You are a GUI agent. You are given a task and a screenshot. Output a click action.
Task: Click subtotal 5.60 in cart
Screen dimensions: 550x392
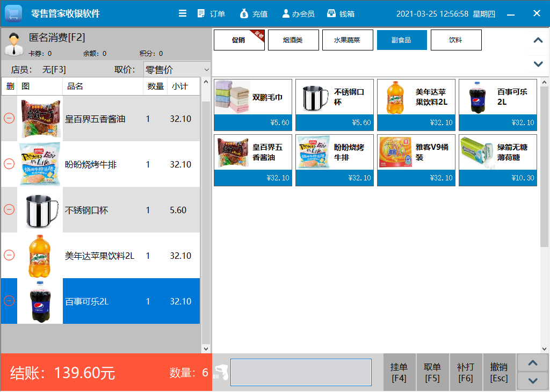pyautogui.click(x=178, y=210)
